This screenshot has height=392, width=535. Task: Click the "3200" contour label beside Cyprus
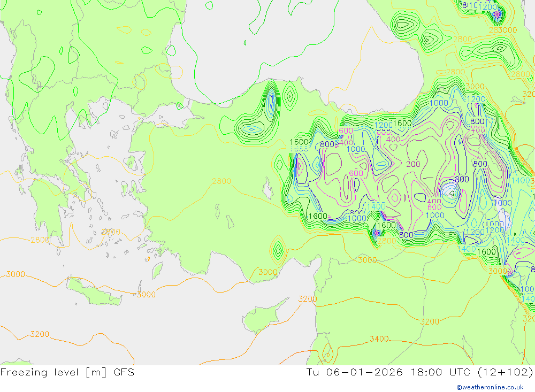(308, 299)
